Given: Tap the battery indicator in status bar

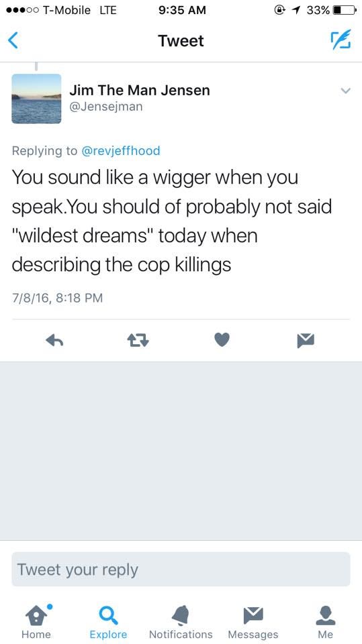Looking at the screenshot, I should pos(344,10).
